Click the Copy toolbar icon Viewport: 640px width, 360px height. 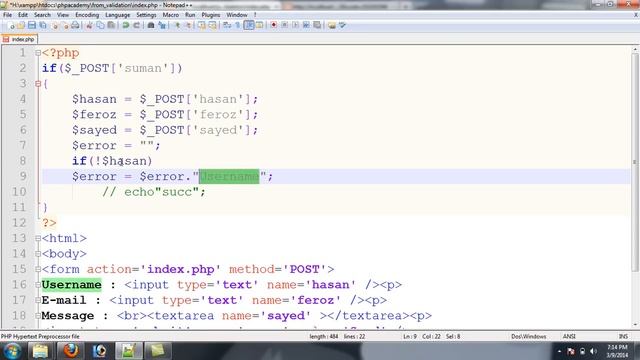click(x=100, y=25)
